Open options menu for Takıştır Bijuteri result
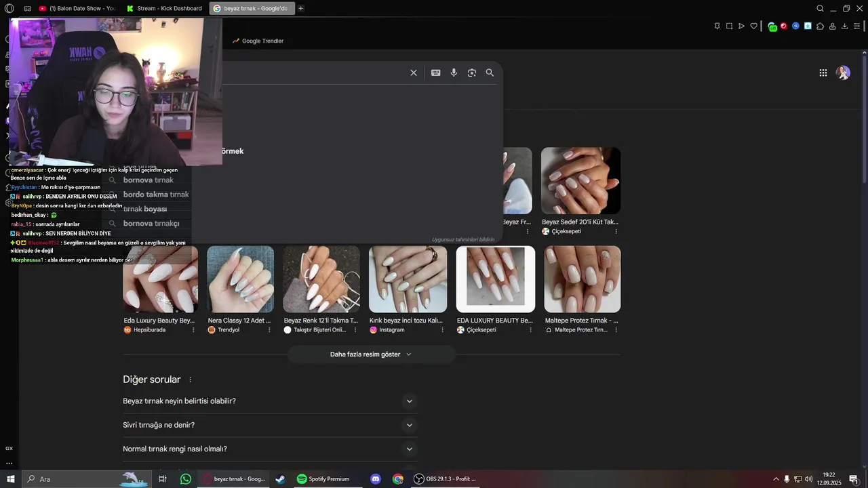This screenshot has height=488, width=868. 357,330
